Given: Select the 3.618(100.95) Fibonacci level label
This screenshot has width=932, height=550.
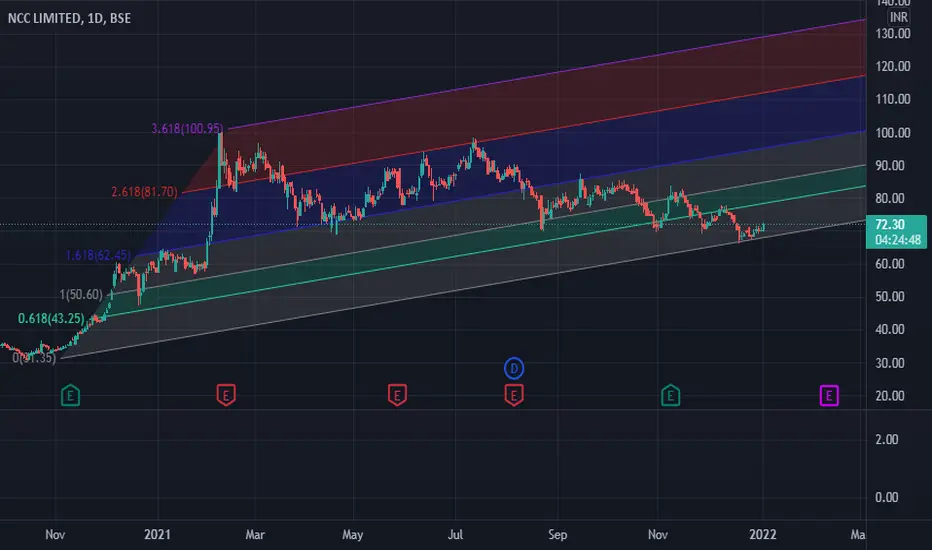Looking at the screenshot, I should [x=187, y=128].
